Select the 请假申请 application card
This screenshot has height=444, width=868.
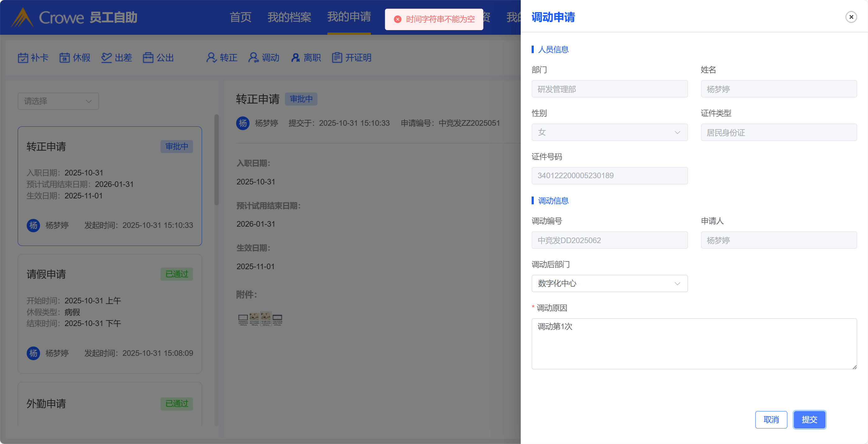(x=110, y=314)
